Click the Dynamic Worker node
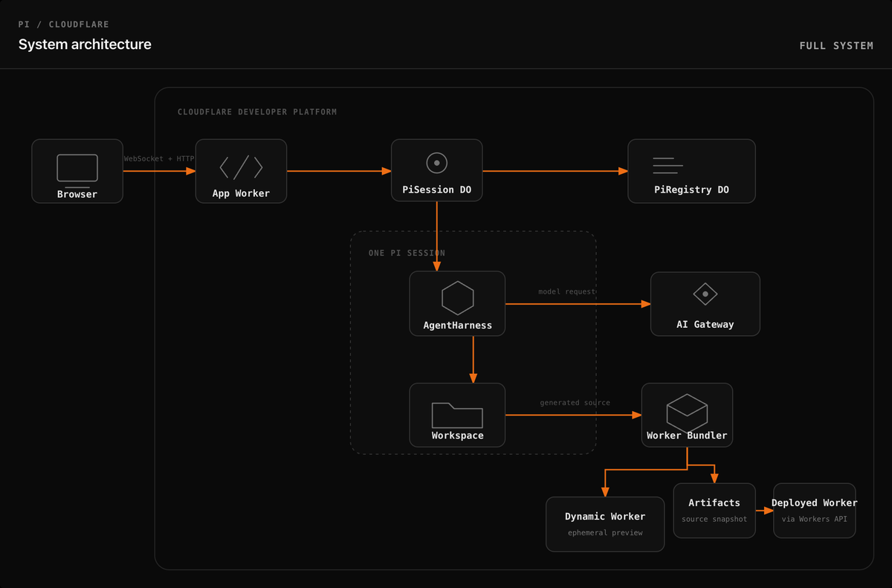The height and width of the screenshot is (588, 892). pos(605,524)
